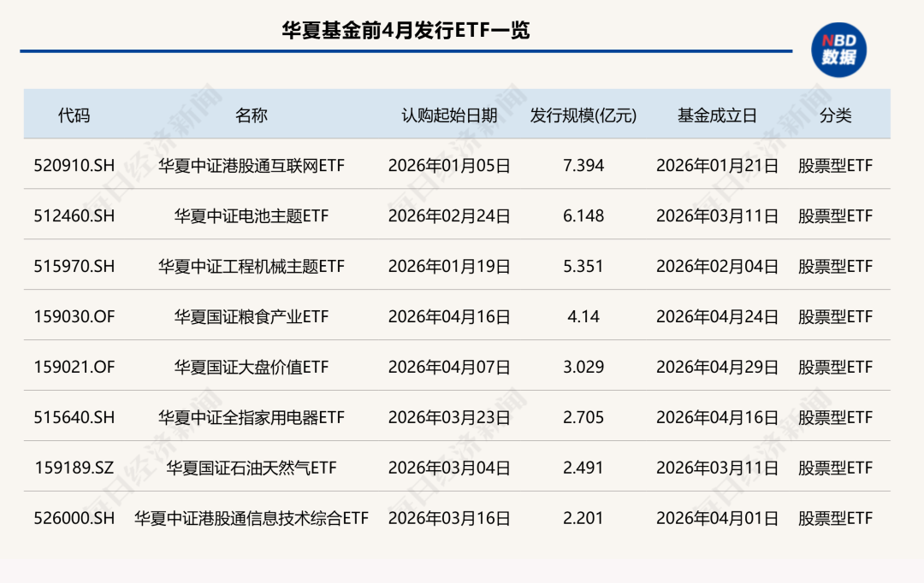
Task: Click establishment date 2026年04月29日
Action: (x=717, y=367)
